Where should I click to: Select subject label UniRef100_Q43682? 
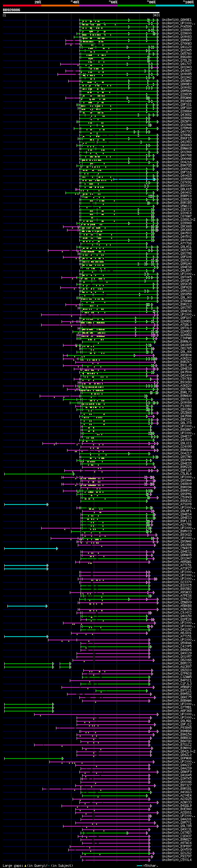[x=176, y=115]
